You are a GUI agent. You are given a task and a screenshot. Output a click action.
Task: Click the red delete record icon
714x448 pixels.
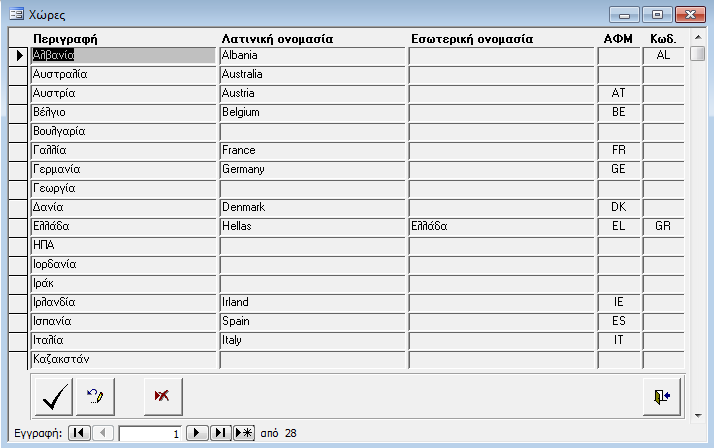(162, 396)
